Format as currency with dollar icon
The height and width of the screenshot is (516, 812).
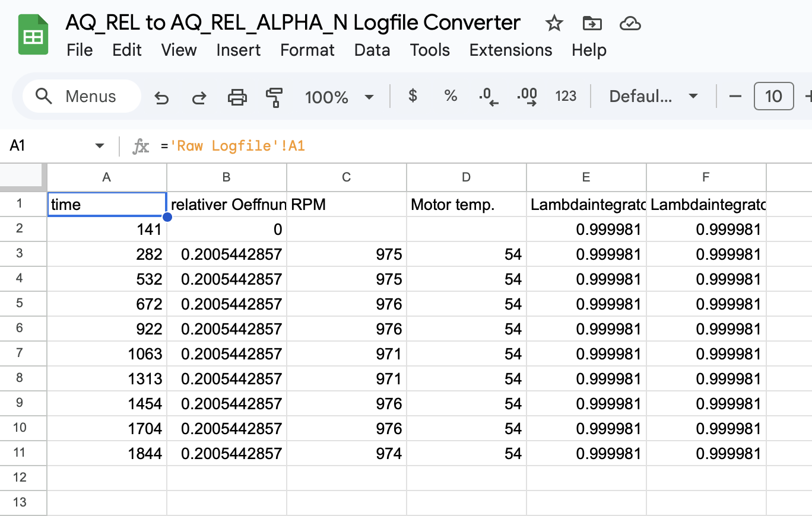click(x=413, y=96)
